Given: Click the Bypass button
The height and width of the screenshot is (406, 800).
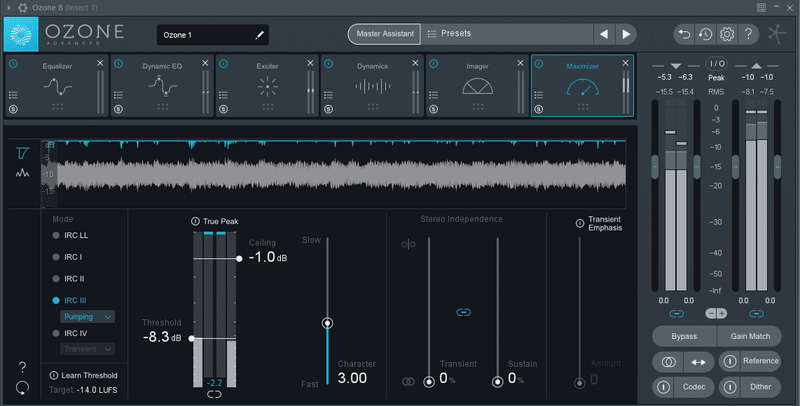Looking at the screenshot, I should (x=684, y=336).
